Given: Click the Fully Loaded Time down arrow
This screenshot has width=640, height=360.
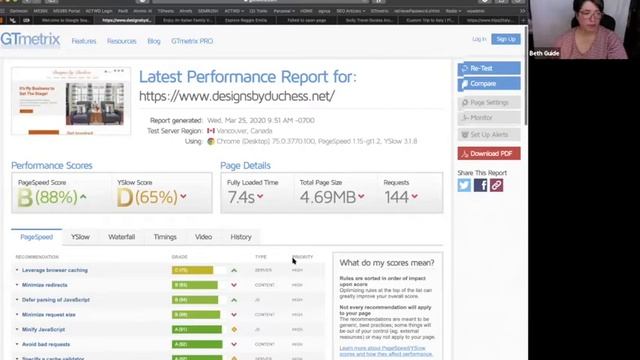Looking at the screenshot, I should [x=260, y=197].
